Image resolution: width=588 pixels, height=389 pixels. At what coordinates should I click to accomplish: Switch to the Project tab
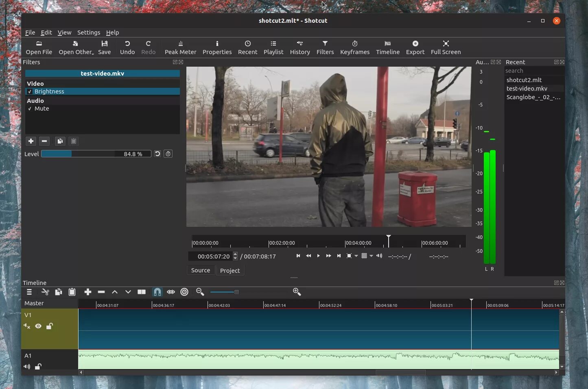point(230,271)
